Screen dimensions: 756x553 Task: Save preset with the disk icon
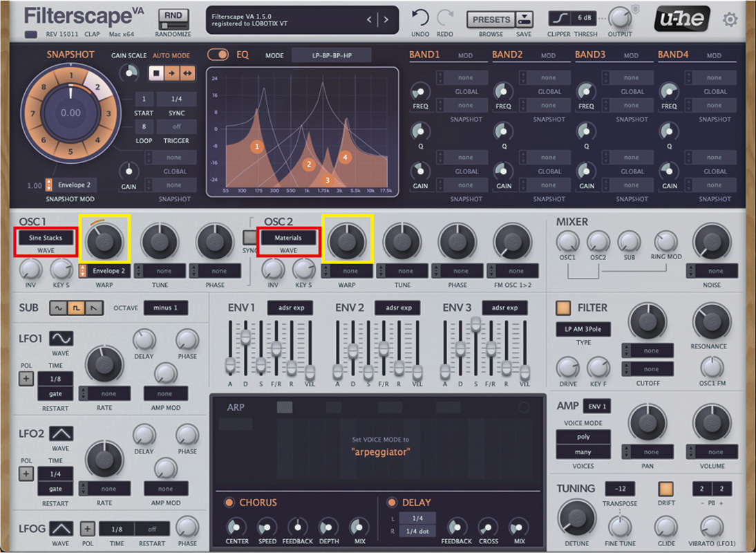click(524, 19)
